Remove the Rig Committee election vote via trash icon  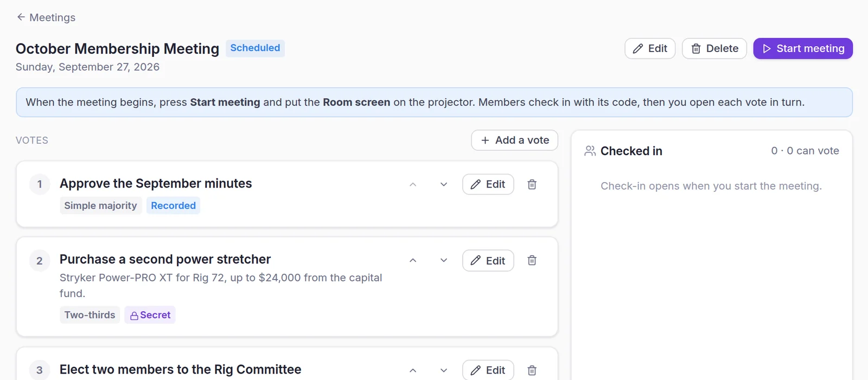click(x=532, y=370)
